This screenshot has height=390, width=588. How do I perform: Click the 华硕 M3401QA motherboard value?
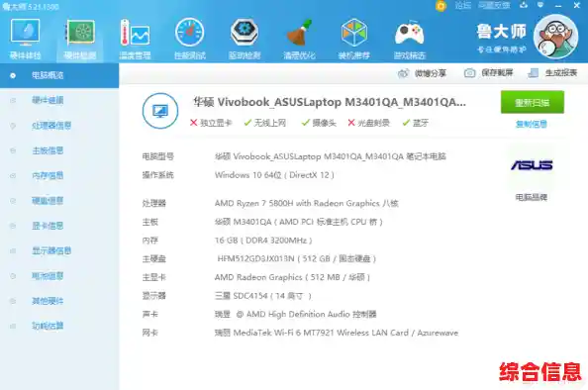(299, 222)
